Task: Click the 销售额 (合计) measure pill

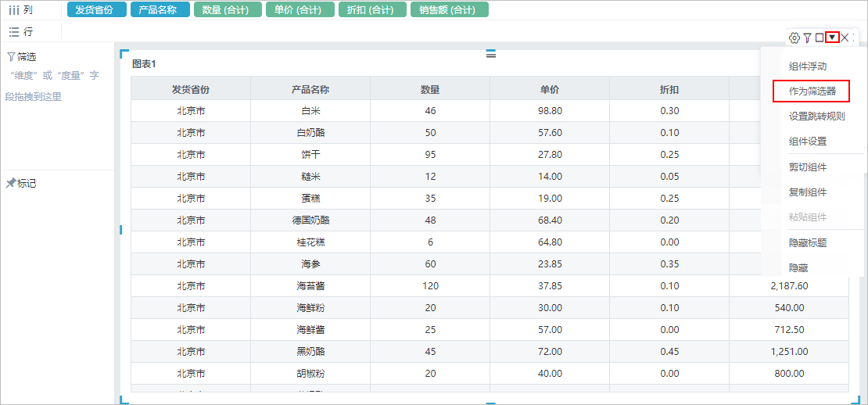Action: [x=450, y=10]
